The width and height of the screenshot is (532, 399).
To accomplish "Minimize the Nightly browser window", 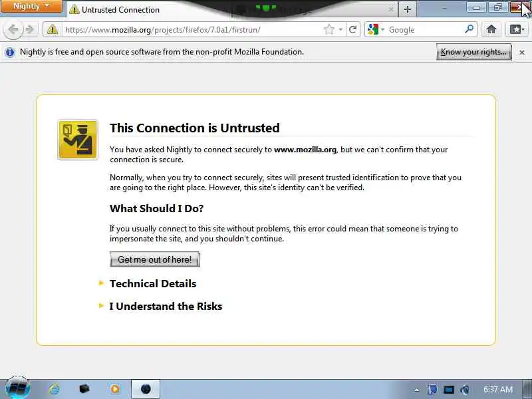I will (476, 7).
